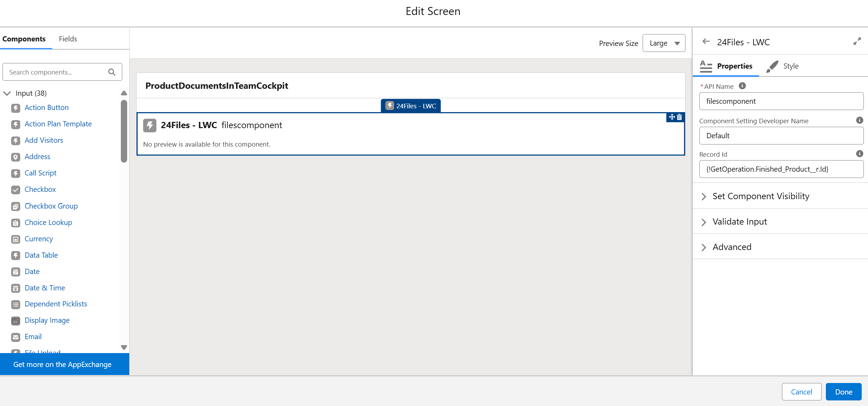The image size is (868, 406).
Task: Click the Date component icon
Action: tap(16, 272)
